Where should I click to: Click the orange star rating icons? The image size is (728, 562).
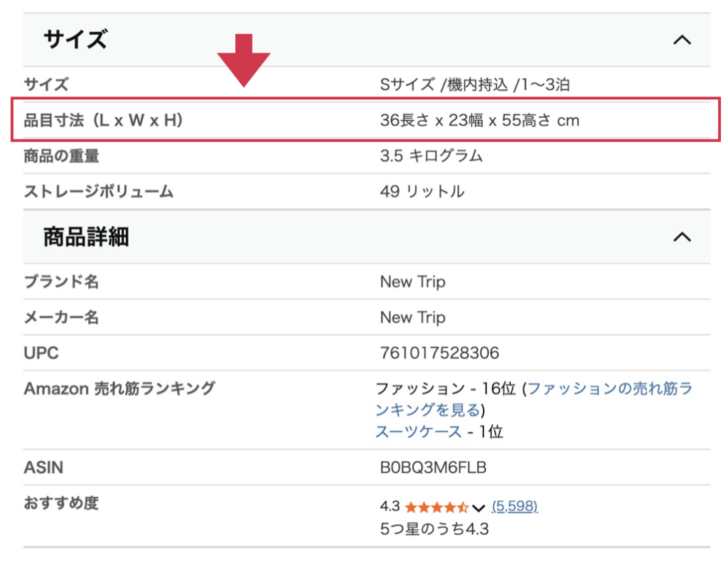click(437, 507)
